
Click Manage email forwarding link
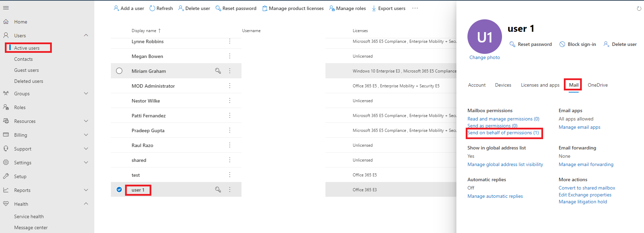(586, 165)
